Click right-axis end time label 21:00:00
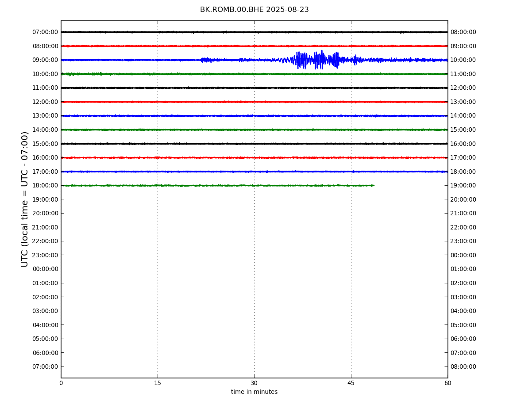This screenshot has height=420, width=509. [x=463, y=214]
